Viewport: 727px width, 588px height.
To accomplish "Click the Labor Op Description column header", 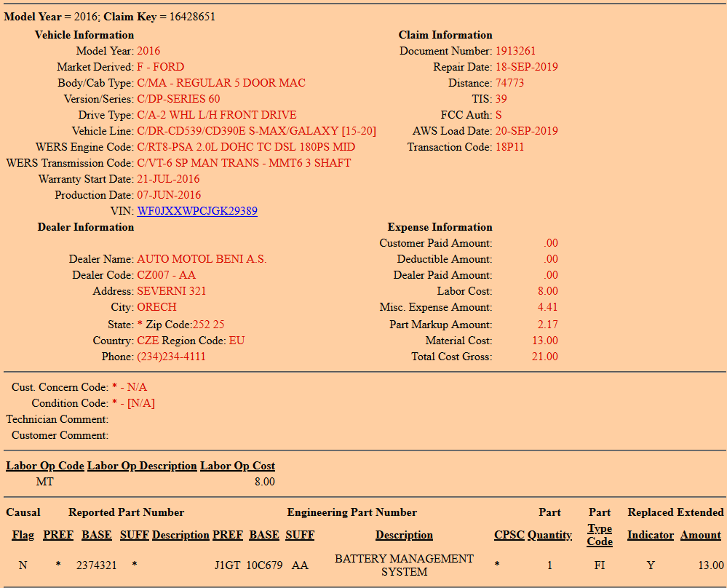I will click(x=142, y=466).
